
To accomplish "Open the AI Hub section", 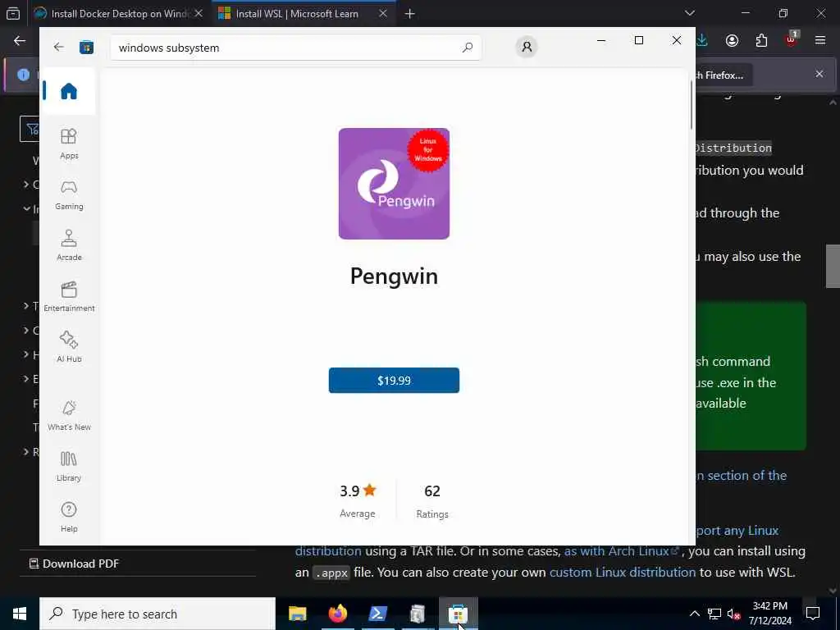I will (x=69, y=347).
